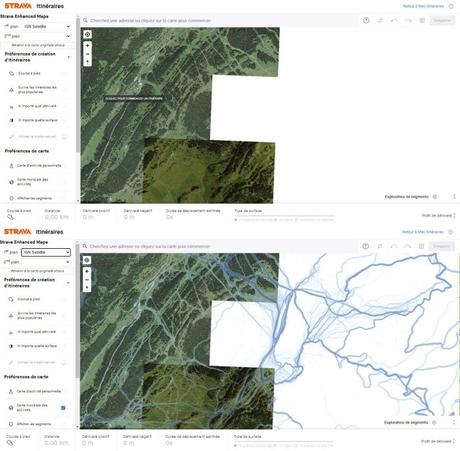The height and width of the screenshot is (451, 460).
Task: Zoom out with the minus button on the upper map
Action: click(88, 54)
